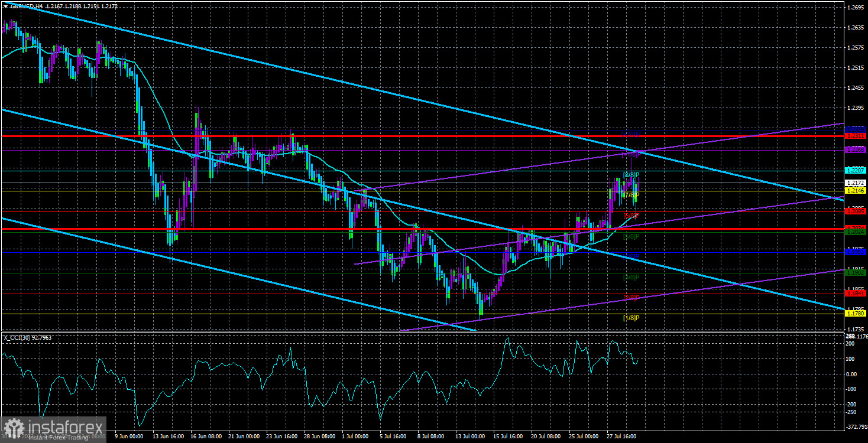This screenshot has width=868, height=443.
Task: Select the 1.2311 red price tag
Action: (x=856, y=136)
